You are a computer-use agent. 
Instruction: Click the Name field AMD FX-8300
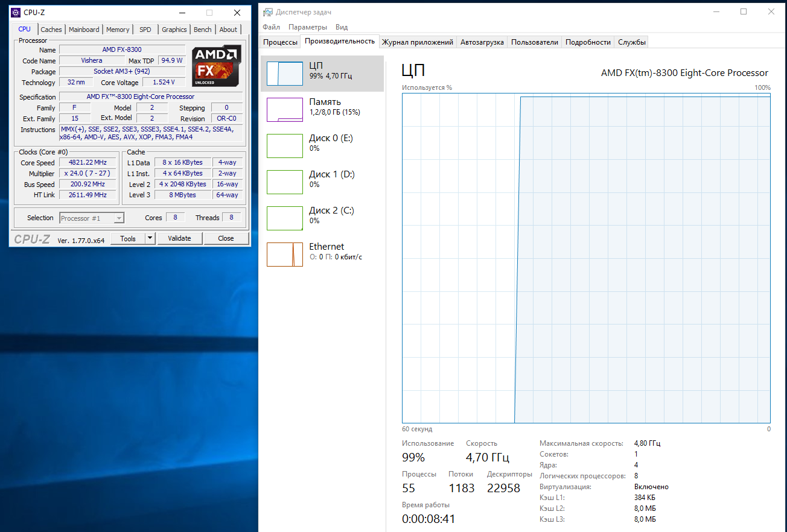pos(122,49)
